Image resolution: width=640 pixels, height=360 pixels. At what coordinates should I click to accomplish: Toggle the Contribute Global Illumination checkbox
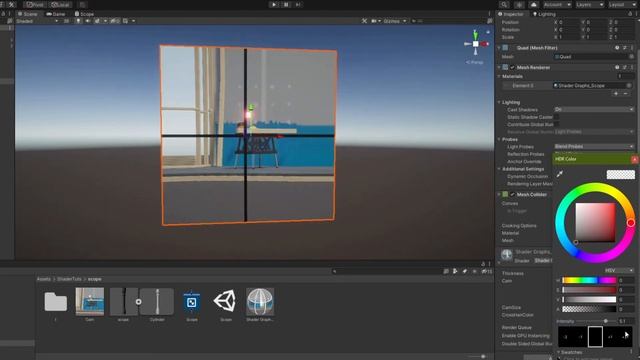556,124
